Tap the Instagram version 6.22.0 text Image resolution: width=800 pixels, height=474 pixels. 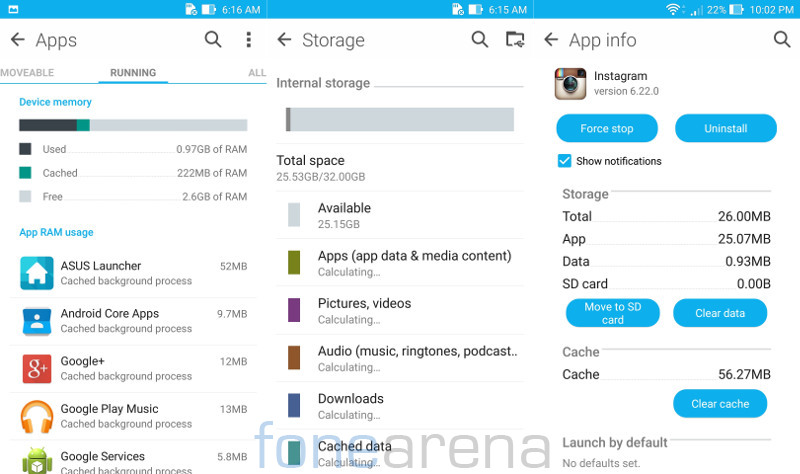point(626,91)
